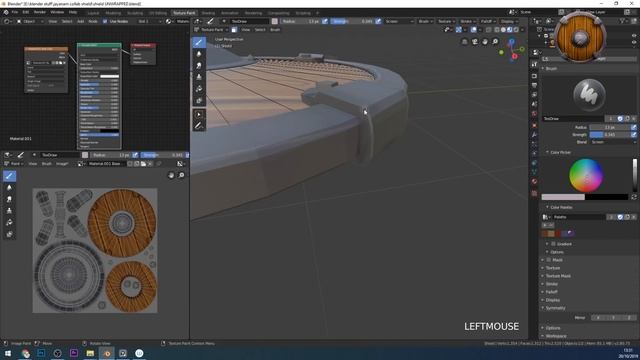Toggle Radius pressure button in Brush panel
The image size is (640, 360).
tap(634, 127)
